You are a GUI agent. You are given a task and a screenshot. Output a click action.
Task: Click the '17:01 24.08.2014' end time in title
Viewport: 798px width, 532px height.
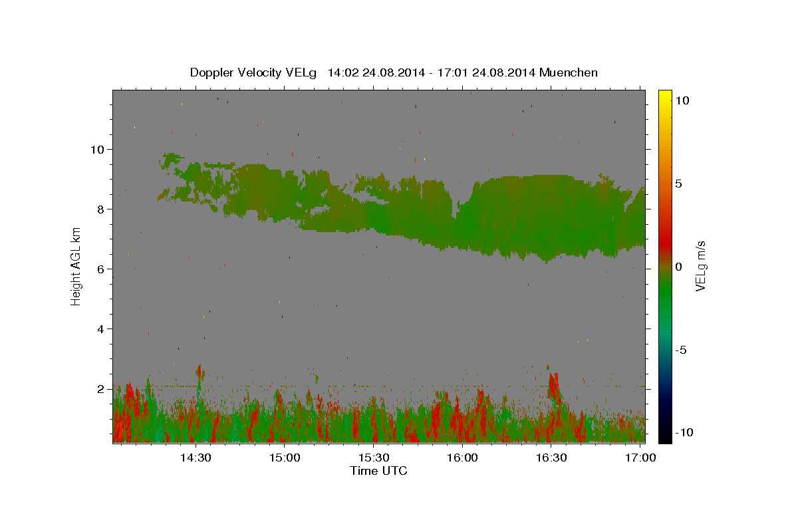pos(487,72)
